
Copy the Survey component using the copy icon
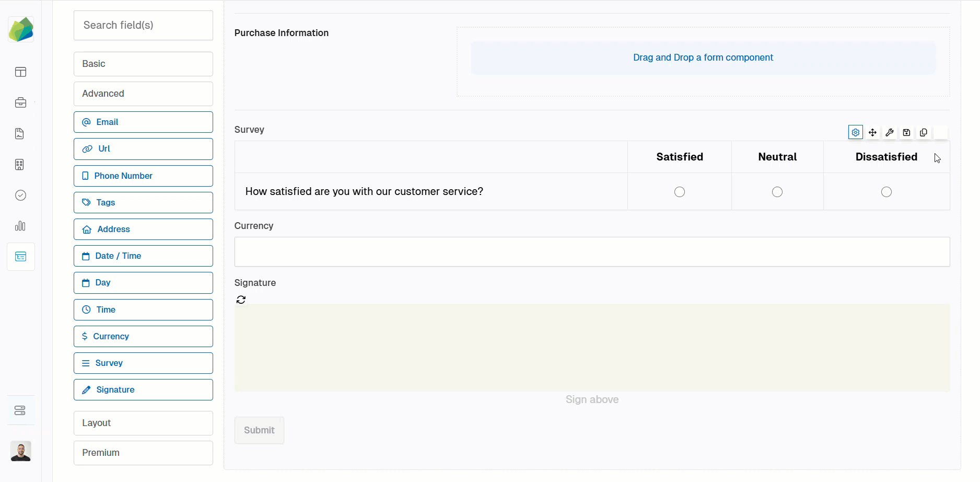pos(924,132)
